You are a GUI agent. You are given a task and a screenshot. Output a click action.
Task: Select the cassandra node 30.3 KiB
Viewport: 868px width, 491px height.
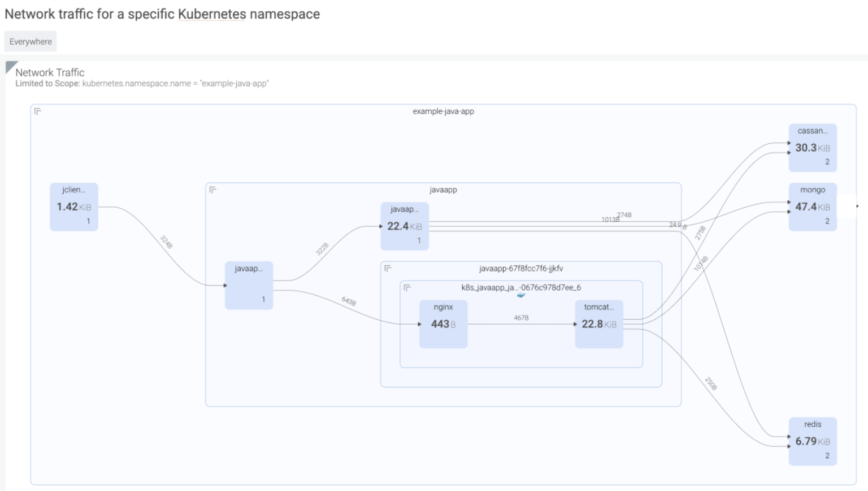pyautogui.click(x=813, y=148)
